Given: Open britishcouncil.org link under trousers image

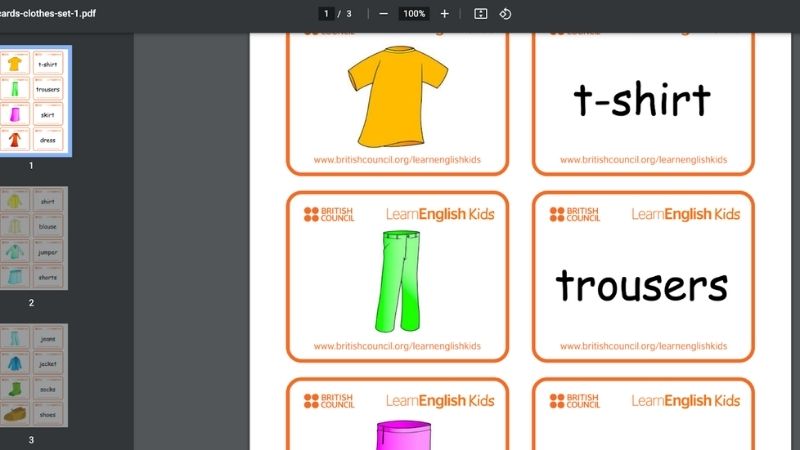Looking at the screenshot, I should pos(397,346).
